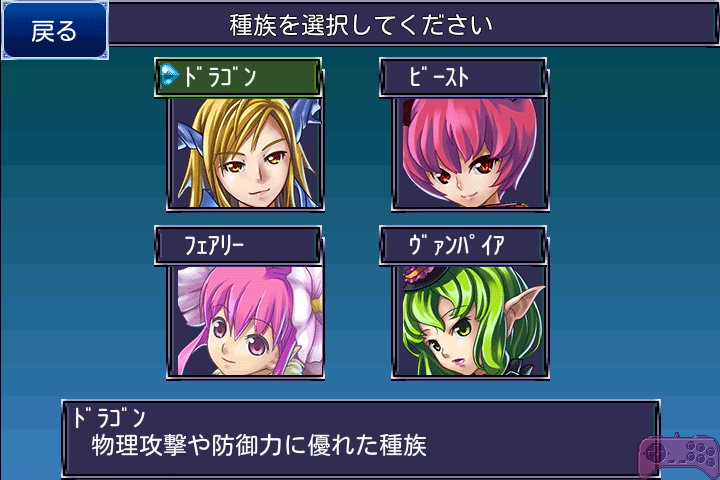
Task: Click the Beast girl's red eyes
Action: tap(464, 171)
